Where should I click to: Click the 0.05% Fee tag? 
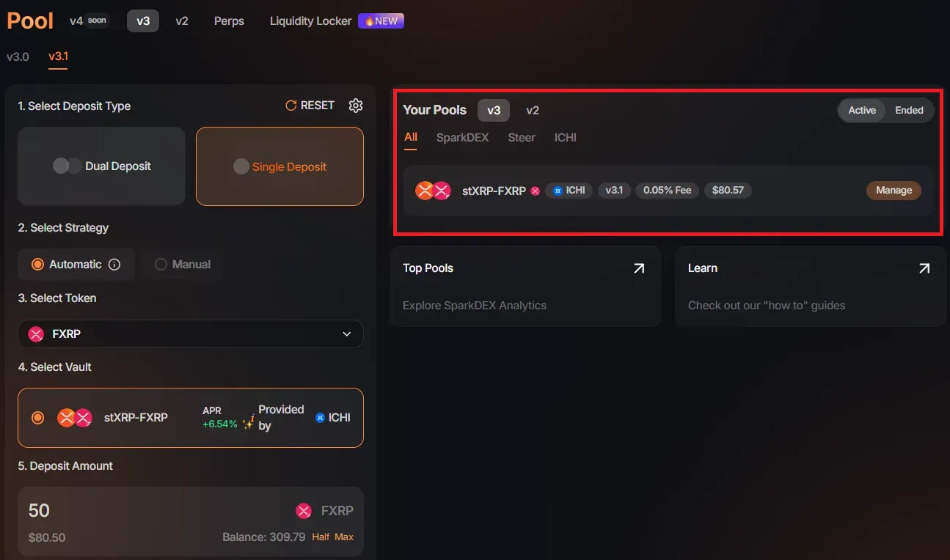point(667,191)
